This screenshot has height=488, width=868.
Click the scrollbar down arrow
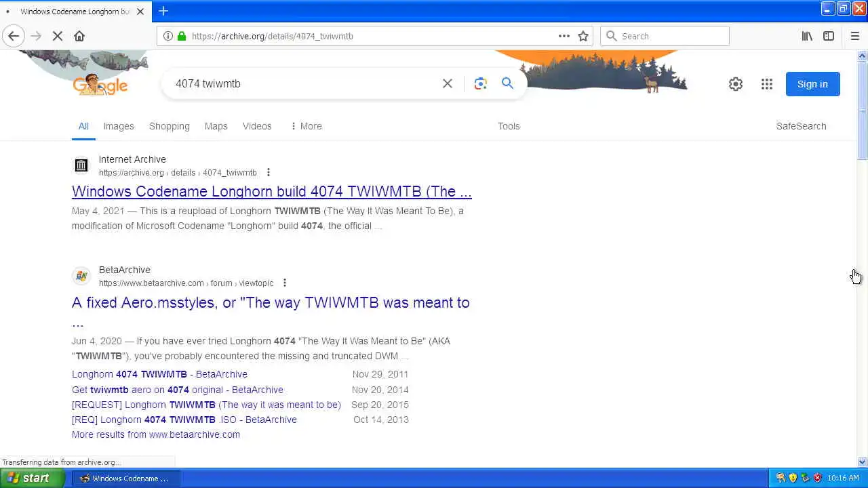point(862,462)
